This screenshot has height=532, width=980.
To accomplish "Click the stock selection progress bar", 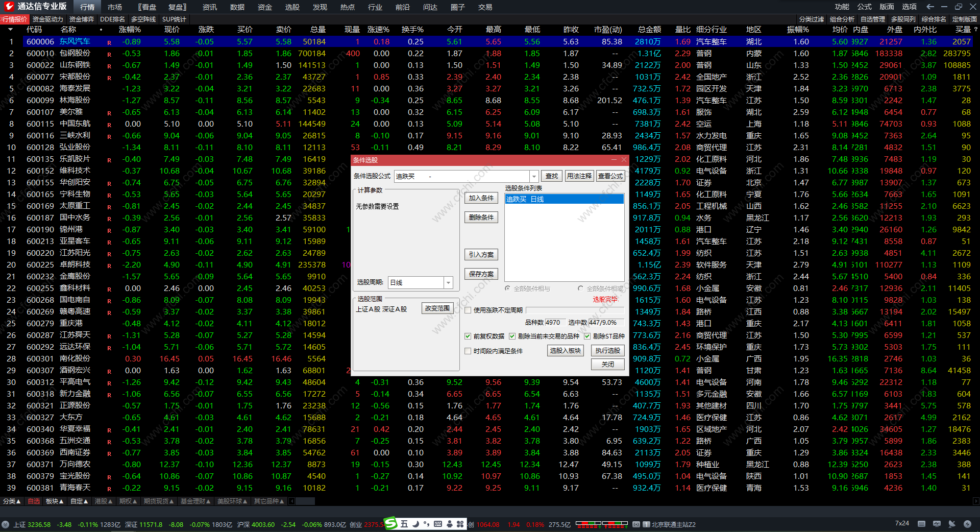I will pyautogui.click(x=575, y=310).
